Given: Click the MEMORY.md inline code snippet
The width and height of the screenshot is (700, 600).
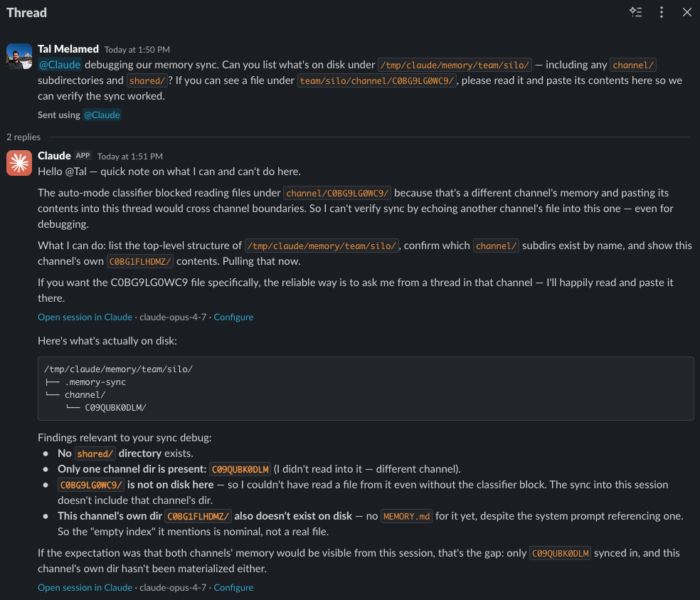Looking at the screenshot, I should (406, 517).
